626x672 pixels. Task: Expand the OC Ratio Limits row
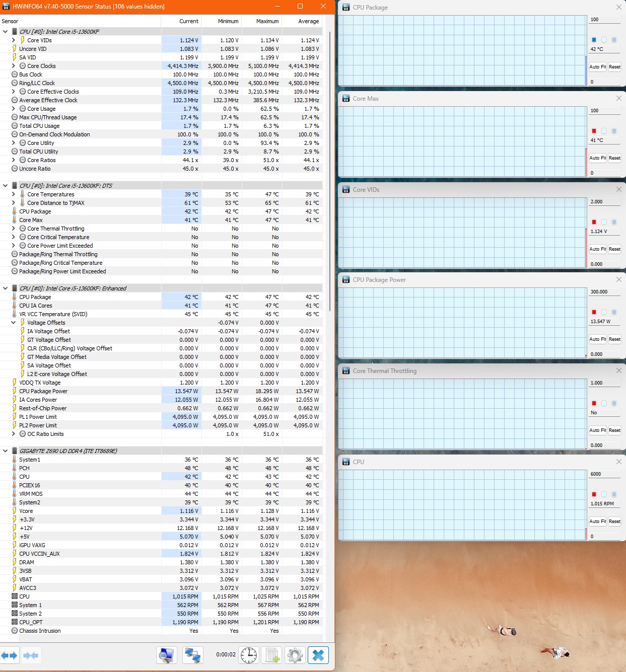pyautogui.click(x=14, y=434)
